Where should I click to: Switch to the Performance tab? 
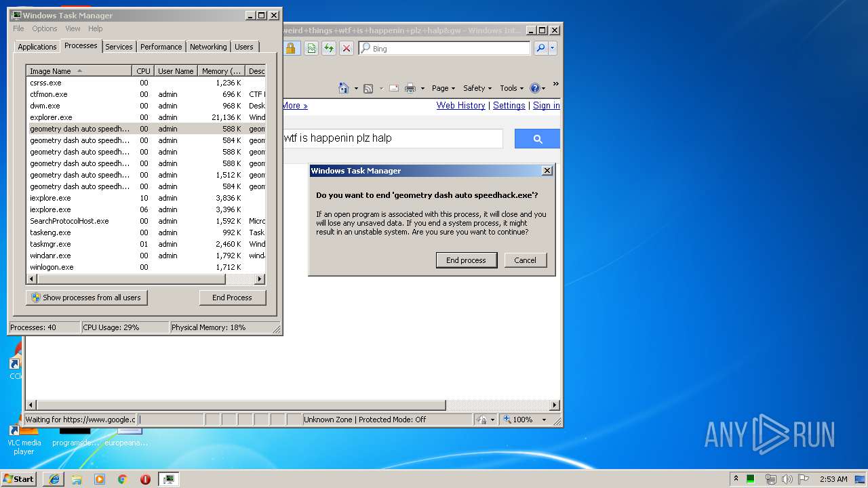[161, 47]
